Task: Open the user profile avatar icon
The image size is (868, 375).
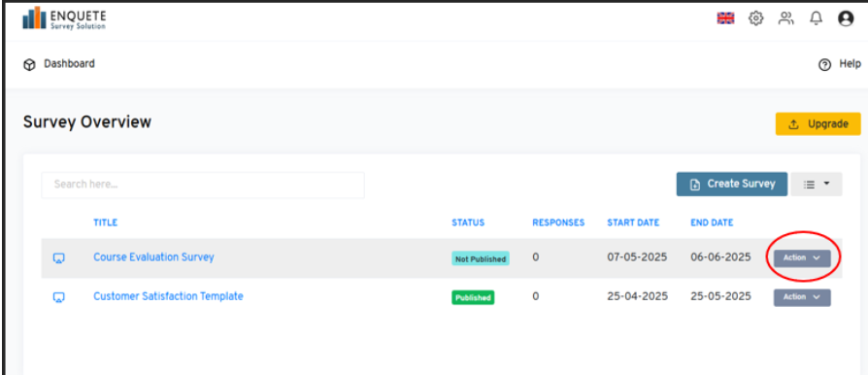Action: pos(846,18)
